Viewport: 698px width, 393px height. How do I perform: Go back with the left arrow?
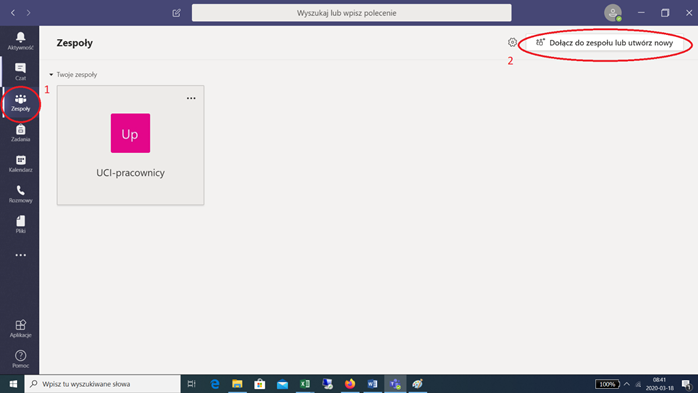tap(13, 13)
